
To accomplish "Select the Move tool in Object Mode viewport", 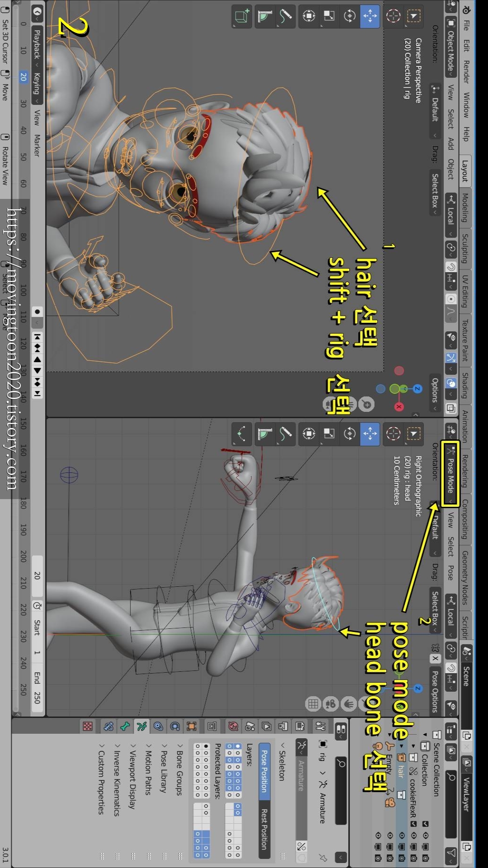I will click(x=370, y=16).
